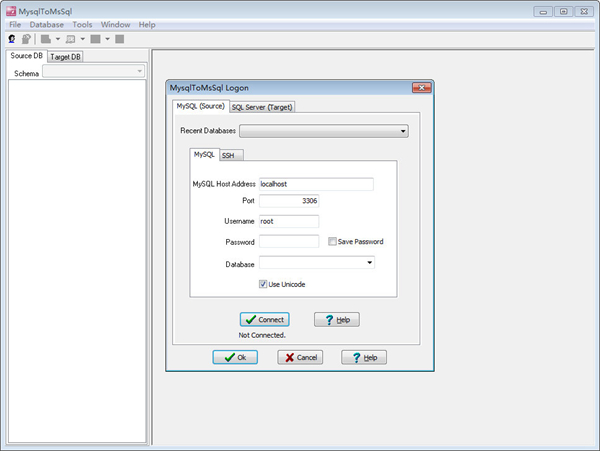This screenshot has height=451, width=600.
Task: Open the Database menu in menu bar
Action: (x=46, y=24)
